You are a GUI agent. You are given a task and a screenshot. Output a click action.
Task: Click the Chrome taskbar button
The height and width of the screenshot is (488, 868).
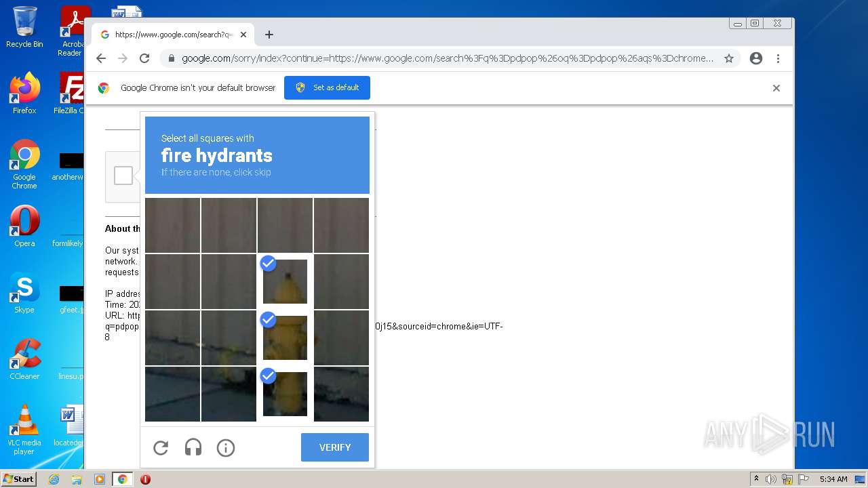[123, 479]
